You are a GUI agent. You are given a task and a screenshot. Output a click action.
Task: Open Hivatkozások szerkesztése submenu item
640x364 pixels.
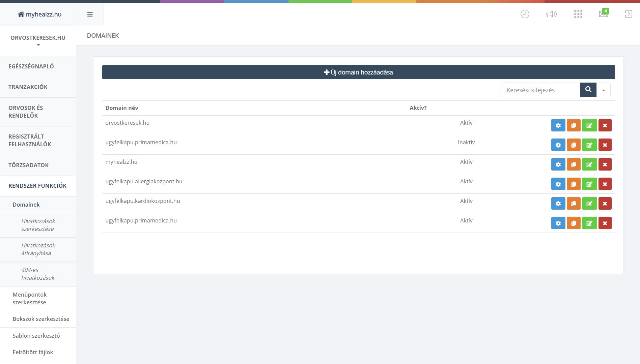(x=38, y=225)
